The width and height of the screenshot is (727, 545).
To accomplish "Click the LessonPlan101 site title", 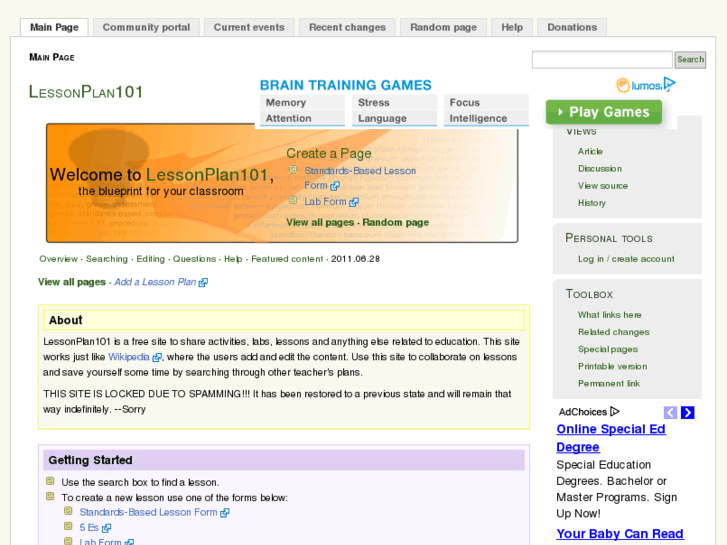I will (x=86, y=92).
